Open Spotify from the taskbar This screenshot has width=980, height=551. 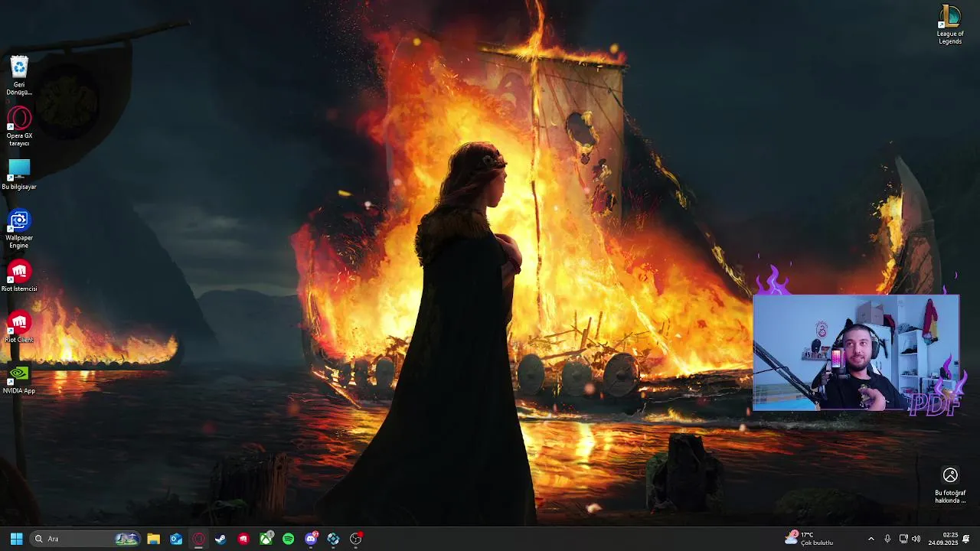pyautogui.click(x=288, y=539)
